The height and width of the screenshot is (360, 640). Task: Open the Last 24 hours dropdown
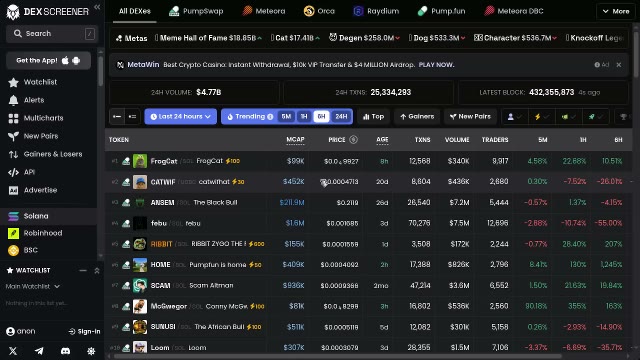click(180, 117)
